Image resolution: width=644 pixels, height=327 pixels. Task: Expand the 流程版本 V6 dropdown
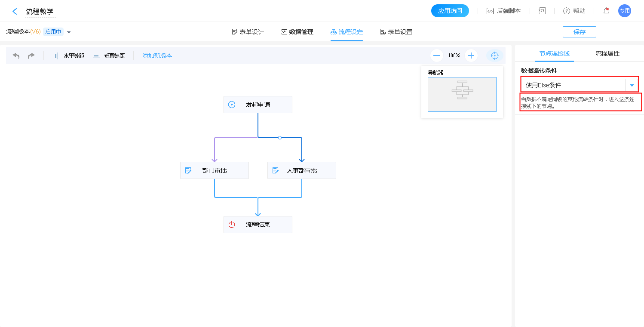[69, 32]
